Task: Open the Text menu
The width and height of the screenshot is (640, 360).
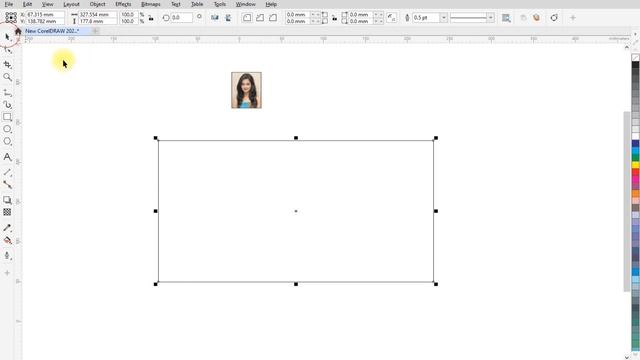Action: tap(176, 4)
